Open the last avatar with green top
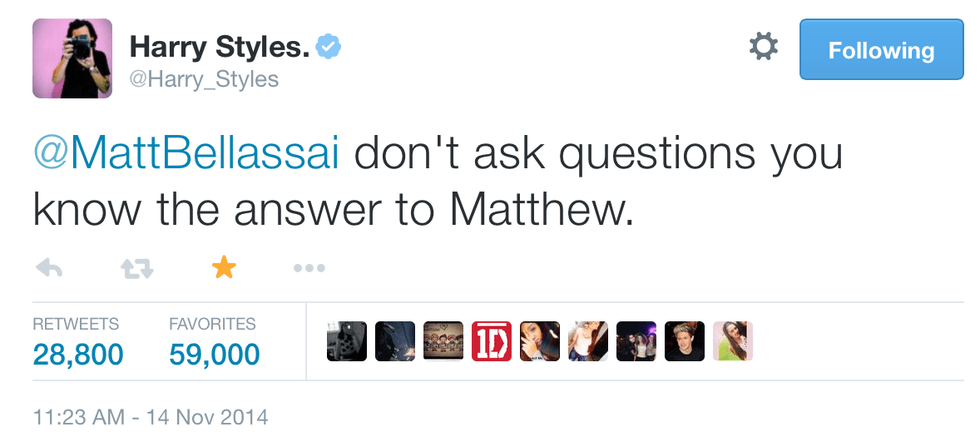The height and width of the screenshot is (448, 980). (733, 341)
